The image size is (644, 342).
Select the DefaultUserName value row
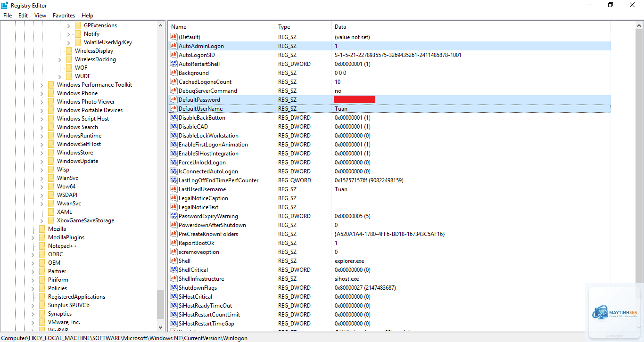click(389, 108)
